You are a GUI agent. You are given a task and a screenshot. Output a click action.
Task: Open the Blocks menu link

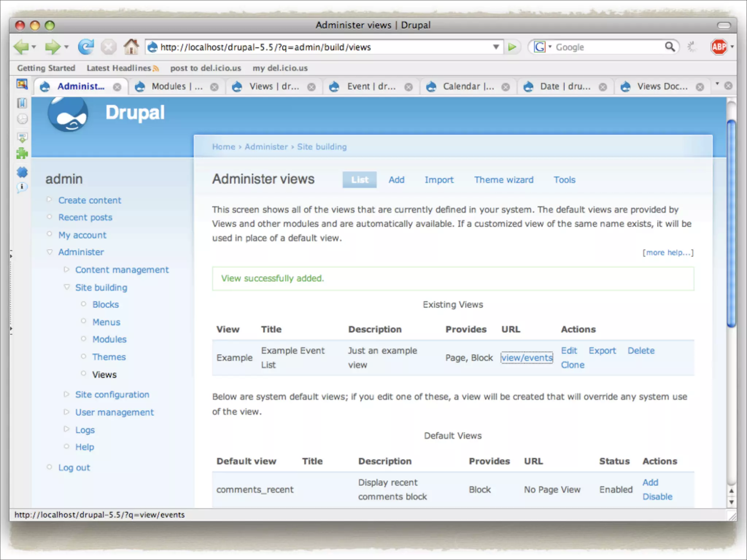[105, 304]
